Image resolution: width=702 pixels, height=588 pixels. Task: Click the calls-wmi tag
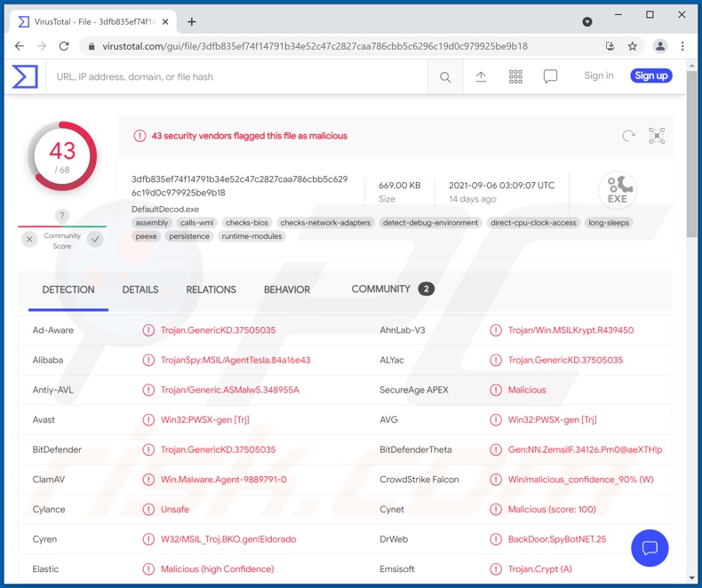pyautogui.click(x=197, y=223)
